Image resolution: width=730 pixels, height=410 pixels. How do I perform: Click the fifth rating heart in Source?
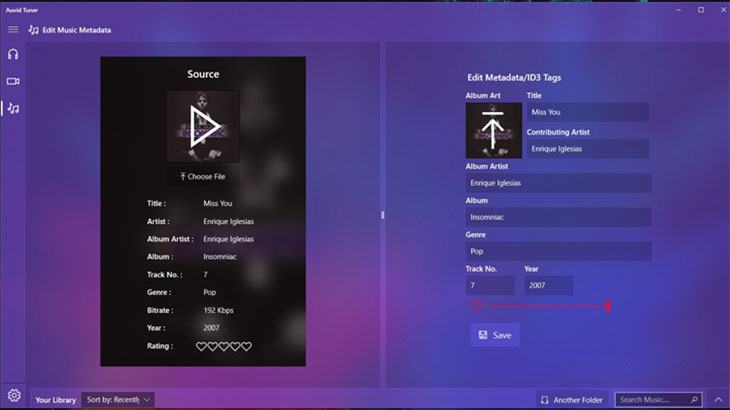[246, 346]
